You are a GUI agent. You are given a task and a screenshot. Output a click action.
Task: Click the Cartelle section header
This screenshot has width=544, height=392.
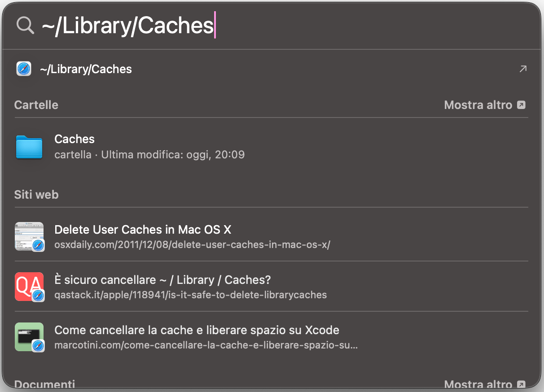click(x=36, y=105)
